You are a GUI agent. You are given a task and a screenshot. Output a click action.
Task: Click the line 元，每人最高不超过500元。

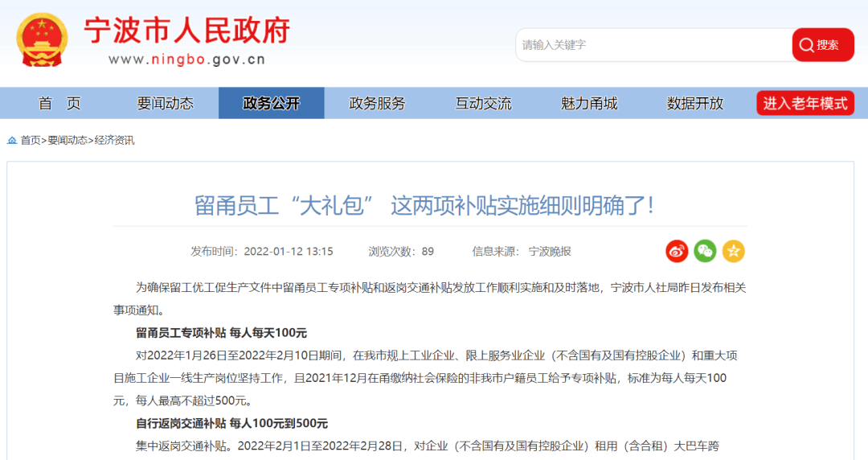pyautogui.click(x=182, y=400)
